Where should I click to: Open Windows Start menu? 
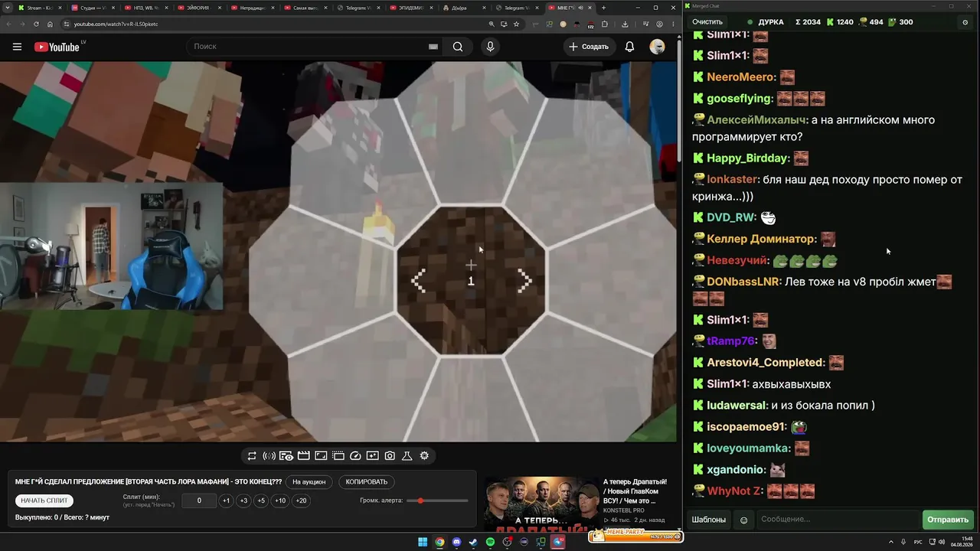(423, 543)
